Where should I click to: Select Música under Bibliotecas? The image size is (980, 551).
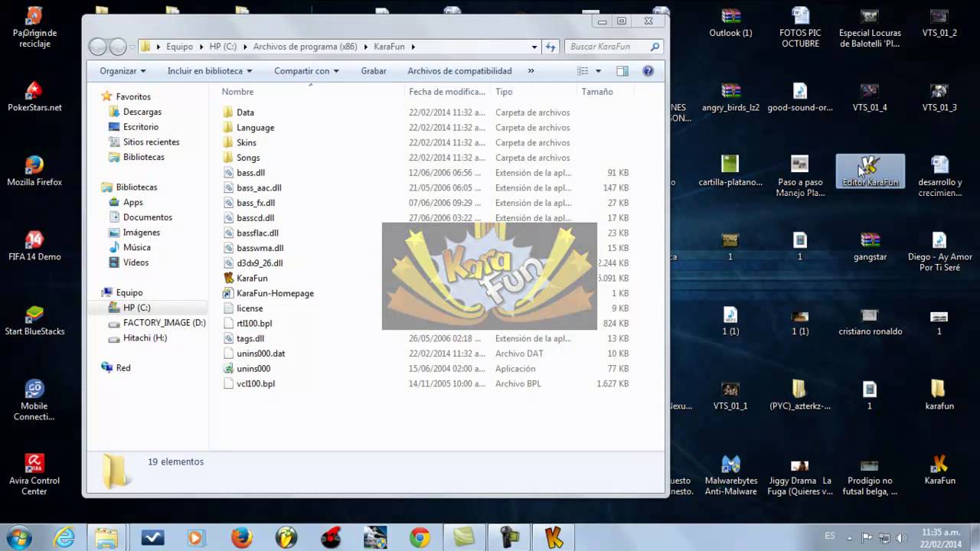pyautogui.click(x=137, y=247)
